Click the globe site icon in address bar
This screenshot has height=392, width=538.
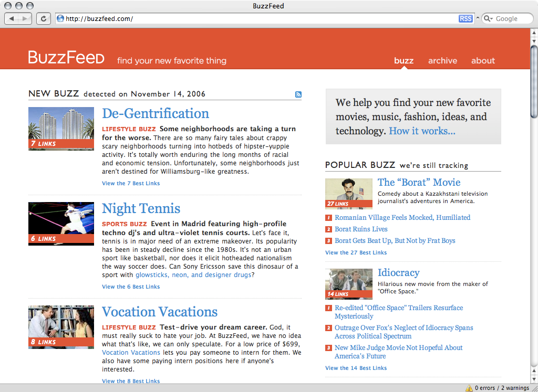[60, 18]
